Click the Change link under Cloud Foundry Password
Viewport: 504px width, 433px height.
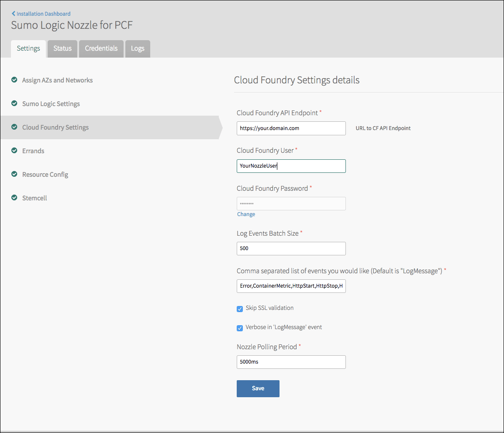[246, 214]
